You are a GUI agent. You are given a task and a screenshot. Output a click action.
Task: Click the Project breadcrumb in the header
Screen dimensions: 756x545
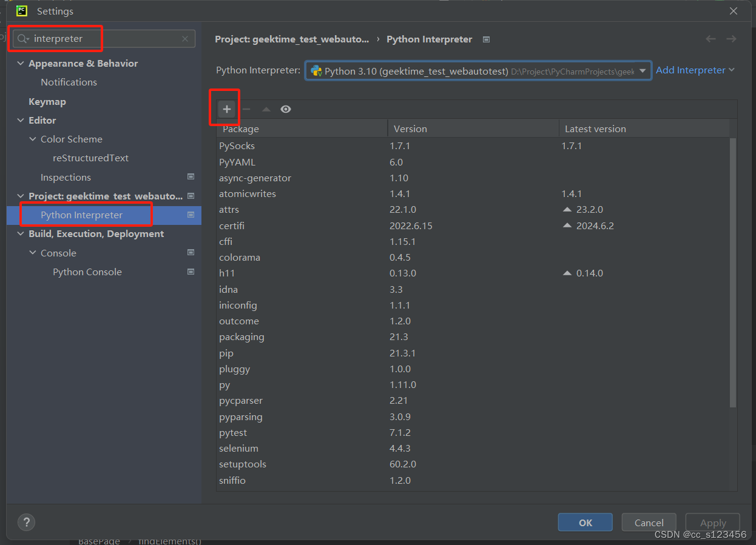click(x=291, y=39)
